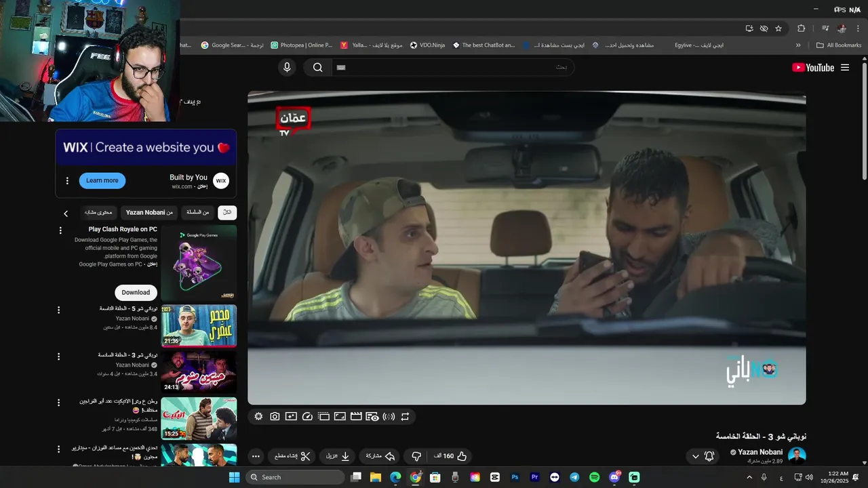Screen dimensions: 868x488
Task: Select the 'الكل' filter chip
Action: point(227,212)
